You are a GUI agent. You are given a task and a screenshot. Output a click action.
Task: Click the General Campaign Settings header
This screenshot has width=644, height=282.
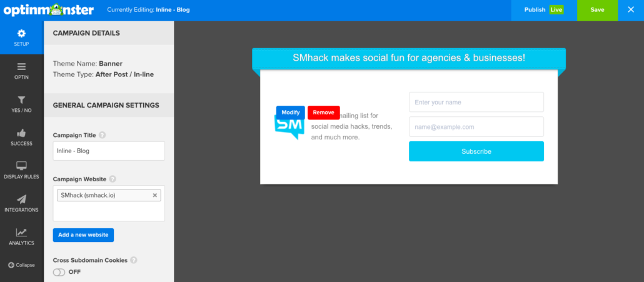[106, 106]
